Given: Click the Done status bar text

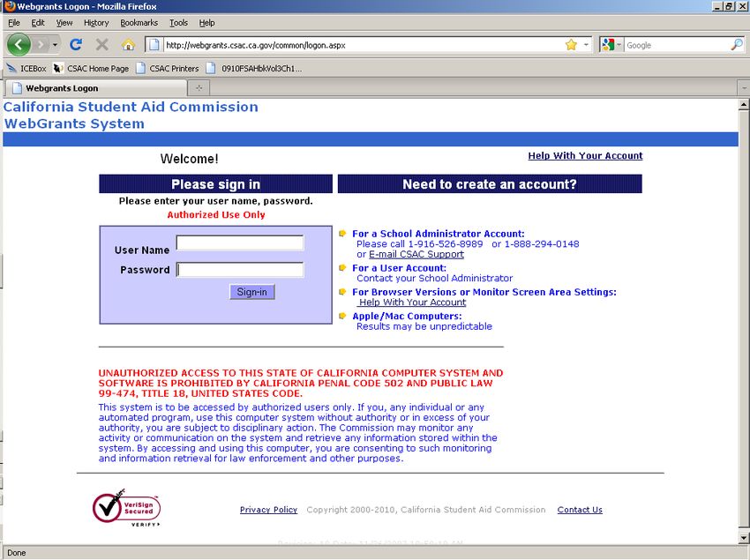Looking at the screenshot, I should [16, 553].
